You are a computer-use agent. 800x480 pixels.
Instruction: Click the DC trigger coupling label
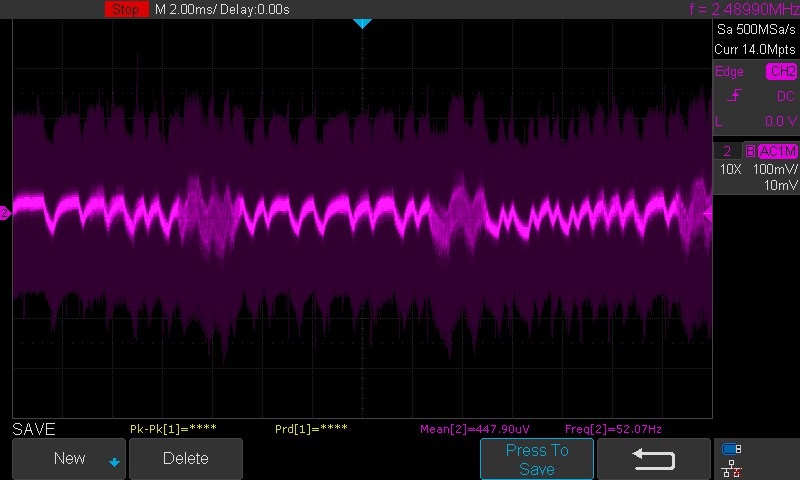point(785,96)
